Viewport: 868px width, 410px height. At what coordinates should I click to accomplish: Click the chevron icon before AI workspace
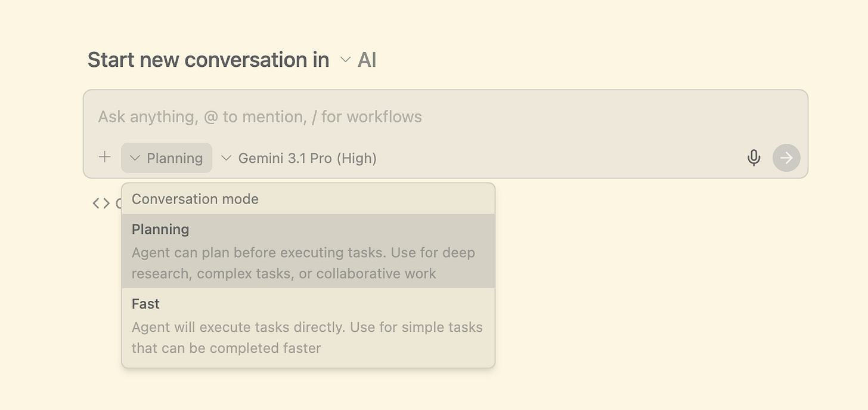[x=345, y=60]
